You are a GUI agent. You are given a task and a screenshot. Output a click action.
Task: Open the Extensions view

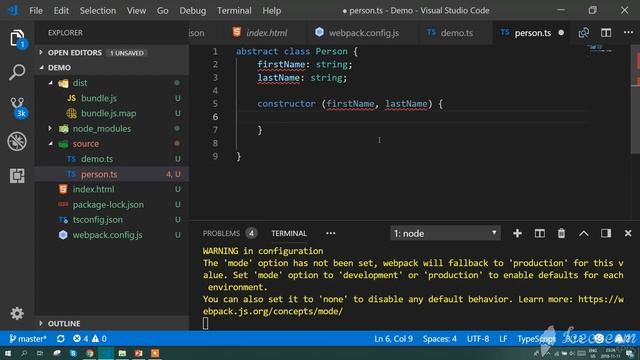pyautogui.click(x=17, y=176)
